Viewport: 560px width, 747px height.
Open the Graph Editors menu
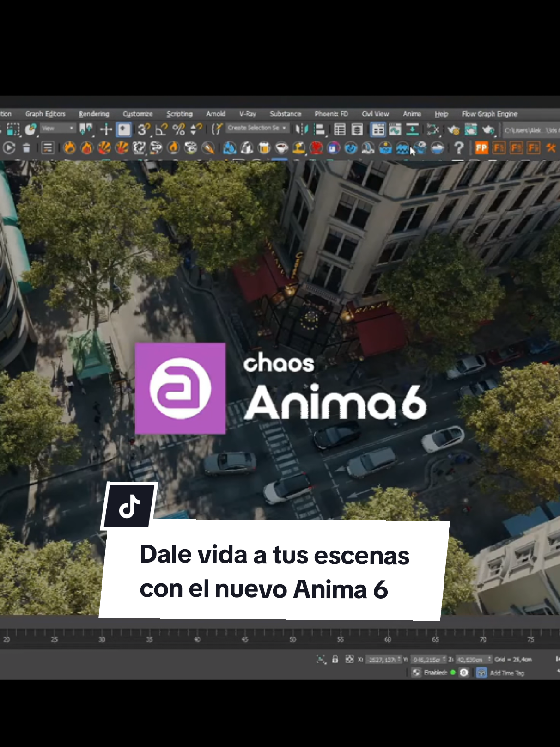point(45,114)
